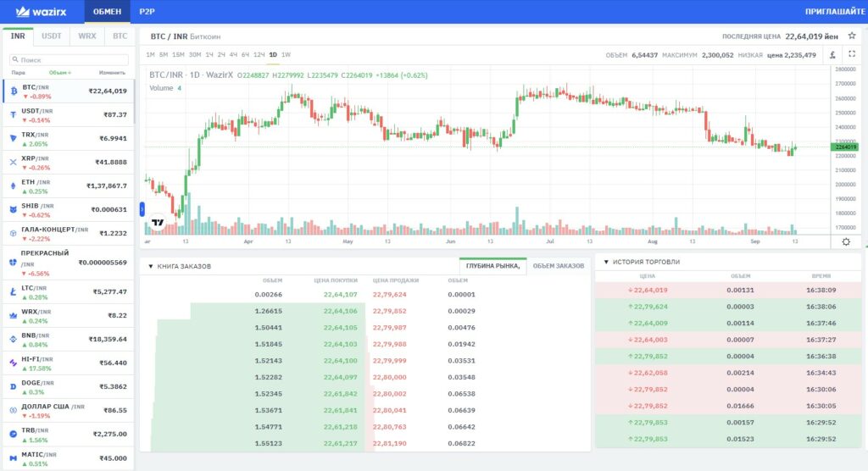Image resolution: width=868 pixels, height=471 pixels.
Task: Click trade at 16:34:43
Action: (727, 373)
